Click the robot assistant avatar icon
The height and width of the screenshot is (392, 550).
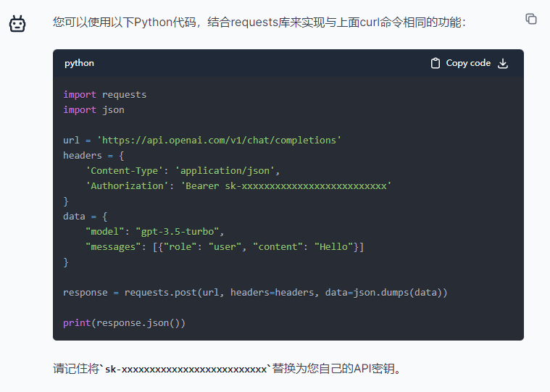pos(17,24)
